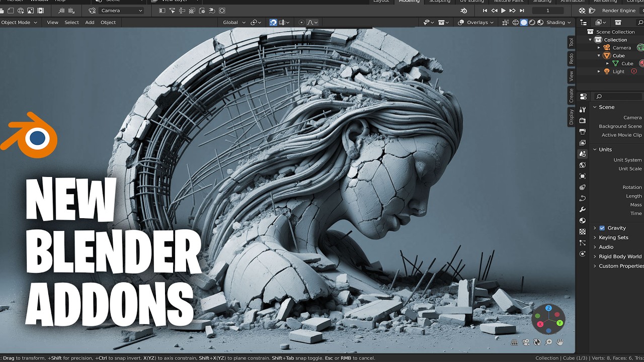
Task: Open the checkered Texture properties tab
Action: pos(583,231)
